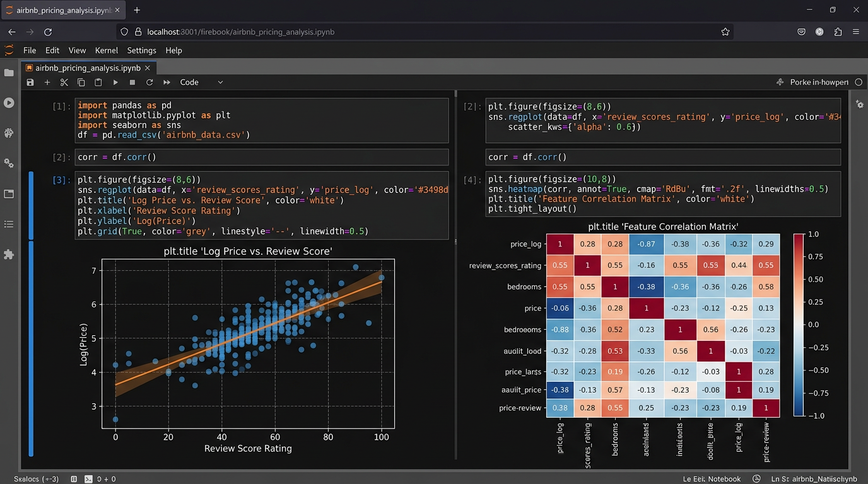Image resolution: width=868 pixels, height=484 pixels.
Task: Stop the kernel with the square icon
Action: pyautogui.click(x=132, y=83)
